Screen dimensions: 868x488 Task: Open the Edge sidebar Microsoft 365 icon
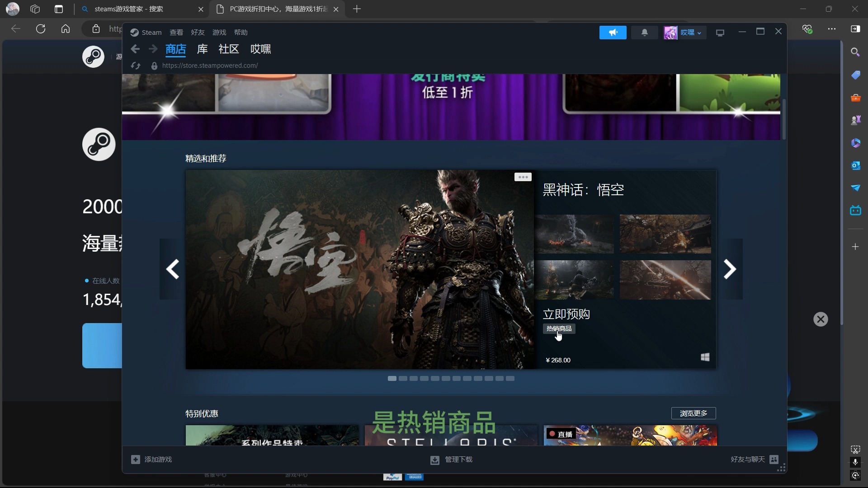(855, 143)
